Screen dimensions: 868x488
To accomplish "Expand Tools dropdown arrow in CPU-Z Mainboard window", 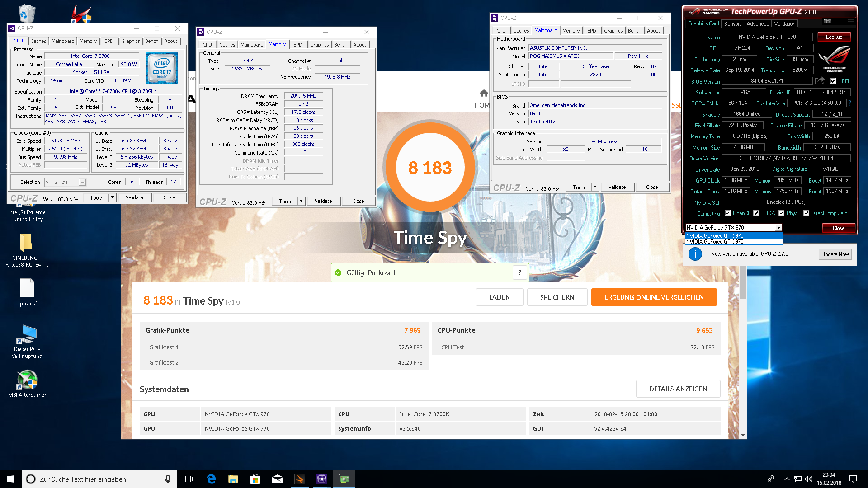I will coord(595,187).
